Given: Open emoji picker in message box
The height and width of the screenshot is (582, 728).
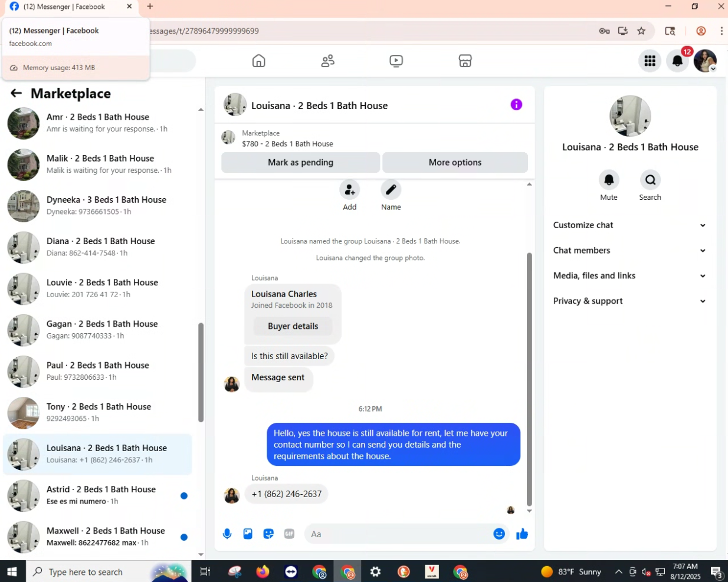Looking at the screenshot, I should pyautogui.click(x=499, y=534).
